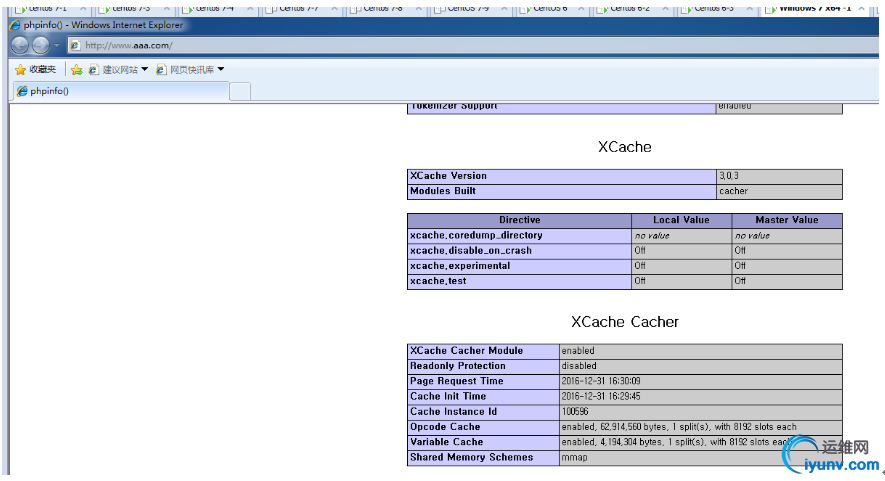Click the XCache Version label cell

pyautogui.click(x=562, y=176)
